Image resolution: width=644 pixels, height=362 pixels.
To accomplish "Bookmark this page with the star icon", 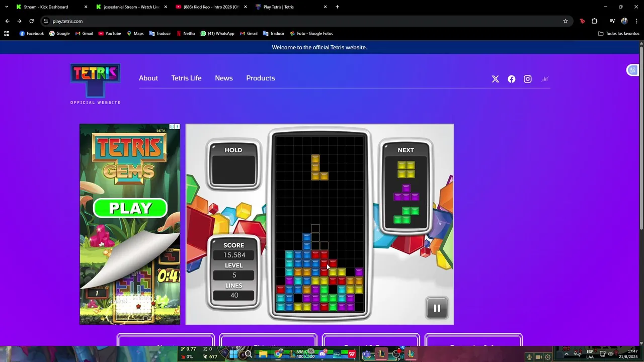I will [x=566, y=21].
